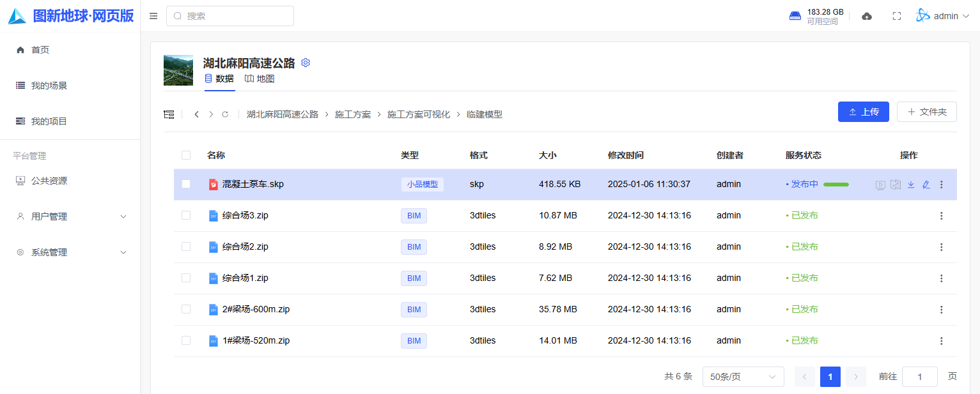Open more actions for 综合场1.zip
Screen dimensions: 980x394
tap(941, 278)
